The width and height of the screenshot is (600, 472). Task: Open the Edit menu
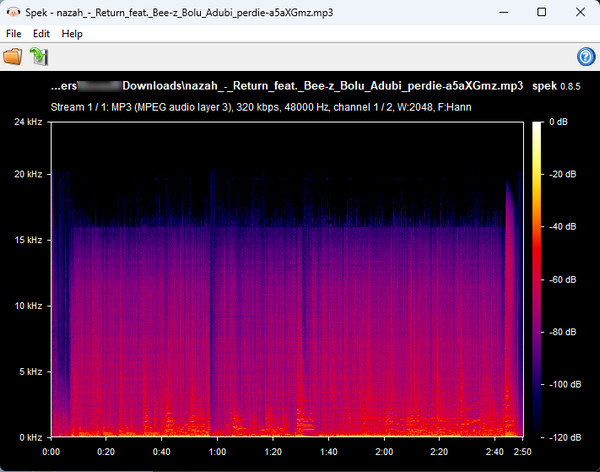tap(41, 34)
